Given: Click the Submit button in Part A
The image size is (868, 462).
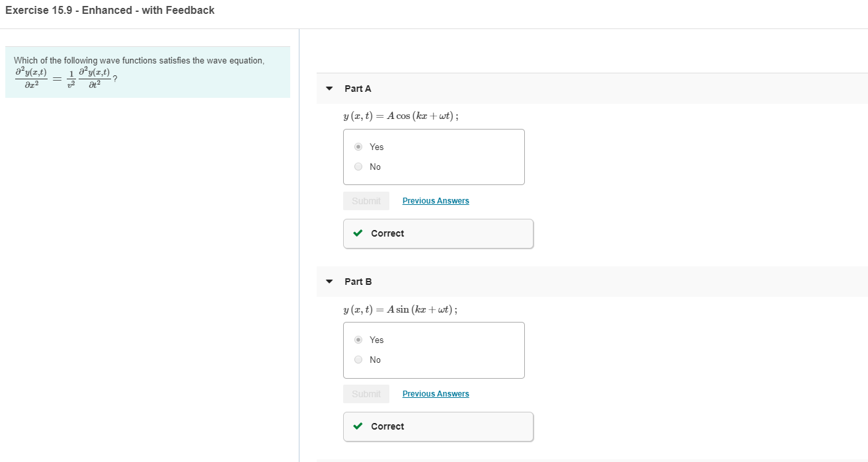Looking at the screenshot, I should click(366, 201).
